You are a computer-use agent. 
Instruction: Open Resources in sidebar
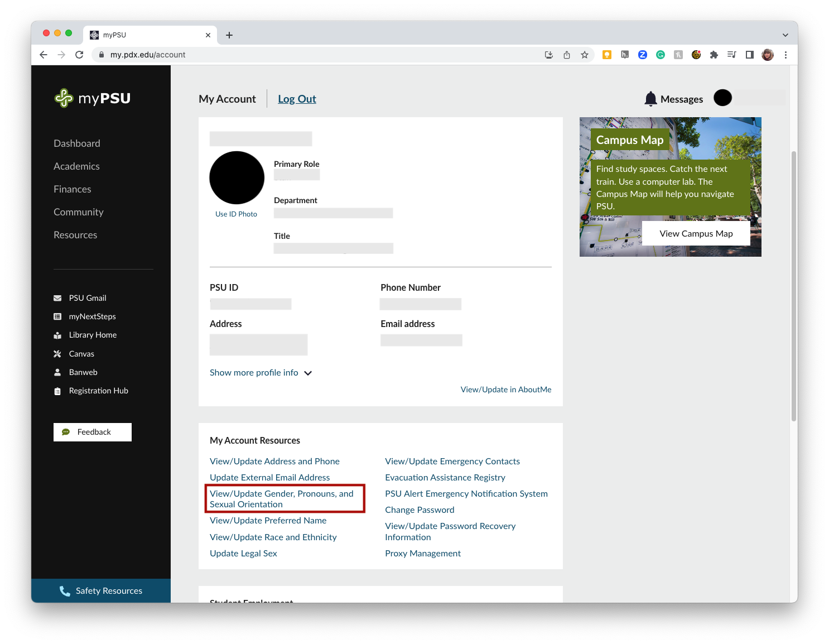coord(75,235)
